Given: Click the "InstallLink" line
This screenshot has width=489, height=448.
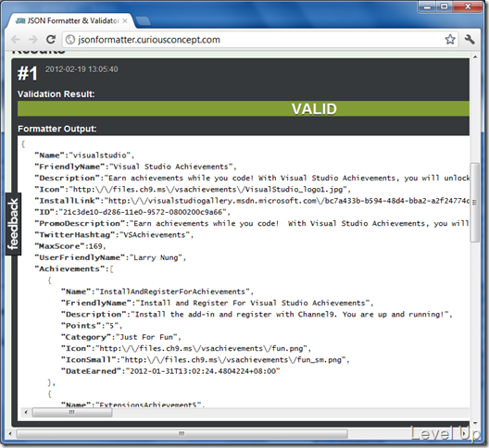Looking at the screenshot, I should (252, 201).
